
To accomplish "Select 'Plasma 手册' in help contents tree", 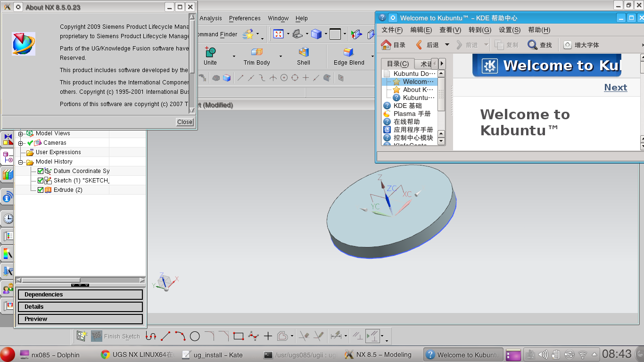I will (412, 114).
